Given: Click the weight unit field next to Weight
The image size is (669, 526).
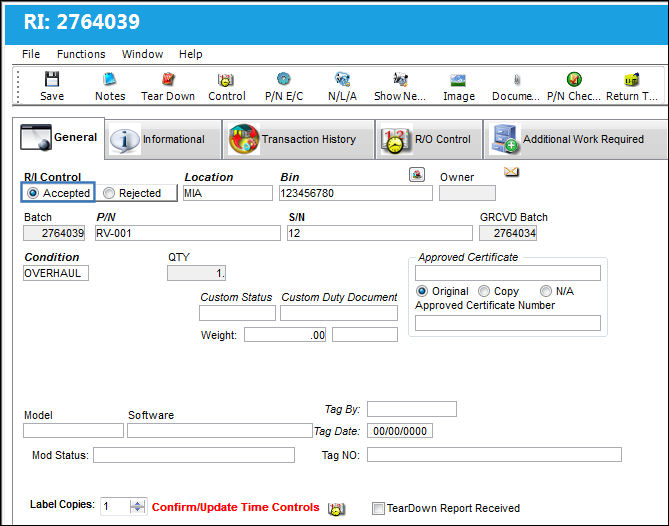Looking at the screenshot, I should pos(365,335).
